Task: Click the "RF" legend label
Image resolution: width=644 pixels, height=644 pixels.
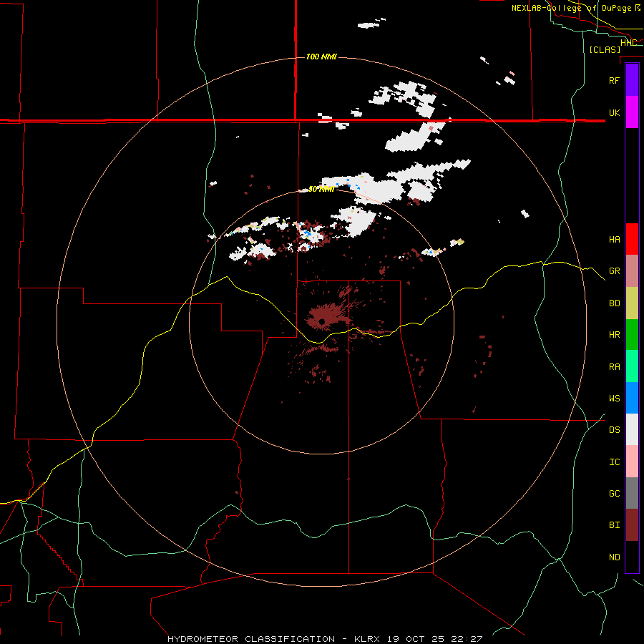Action: click(614, 80)
